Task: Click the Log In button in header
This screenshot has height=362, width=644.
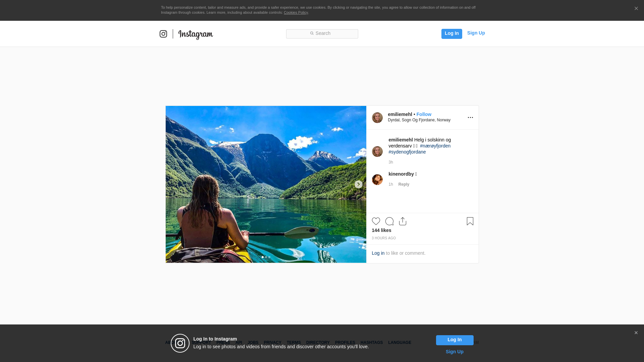Action: (451, 34)
